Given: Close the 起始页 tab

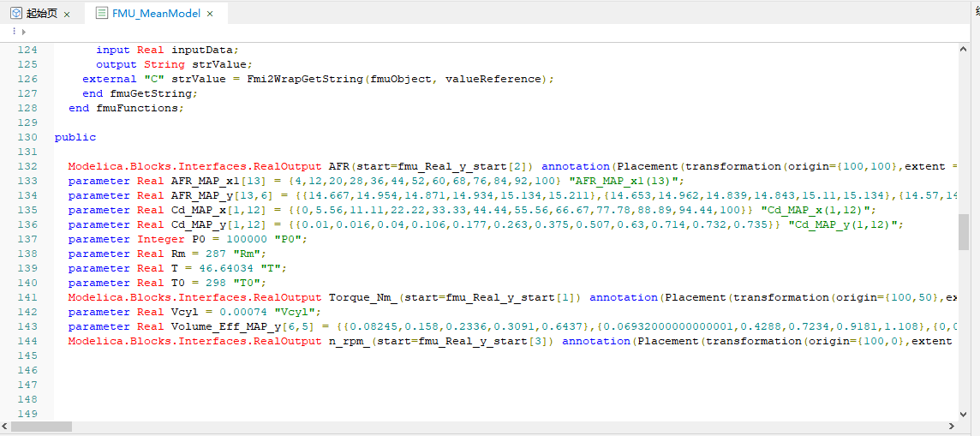Looking at the screenshot, I should [67, 14].
